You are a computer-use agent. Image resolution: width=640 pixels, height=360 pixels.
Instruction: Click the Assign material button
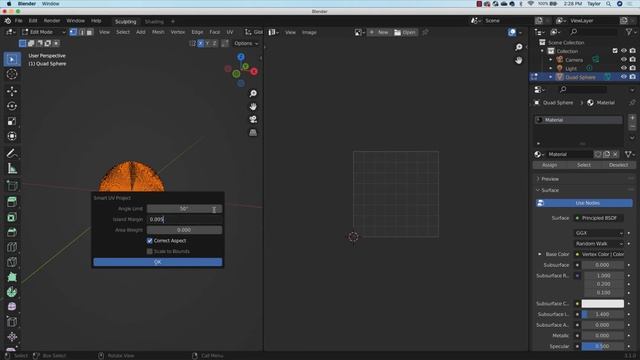(549, 165)
